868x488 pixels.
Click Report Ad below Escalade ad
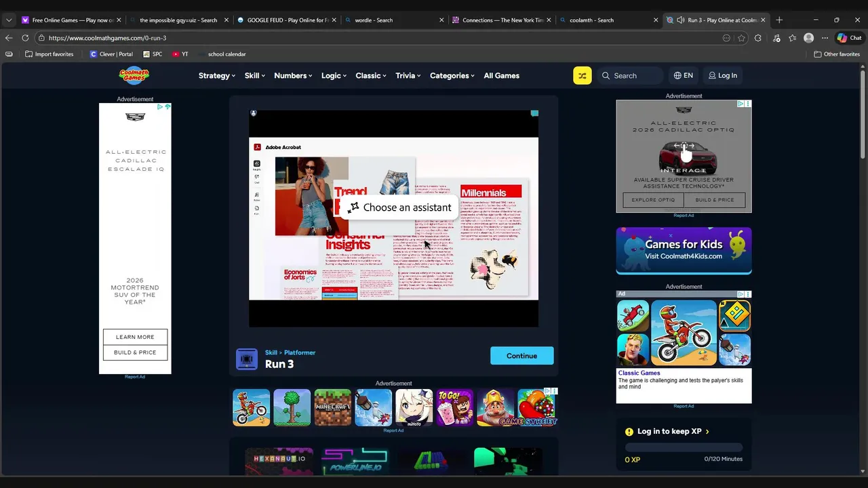(135, 377)
